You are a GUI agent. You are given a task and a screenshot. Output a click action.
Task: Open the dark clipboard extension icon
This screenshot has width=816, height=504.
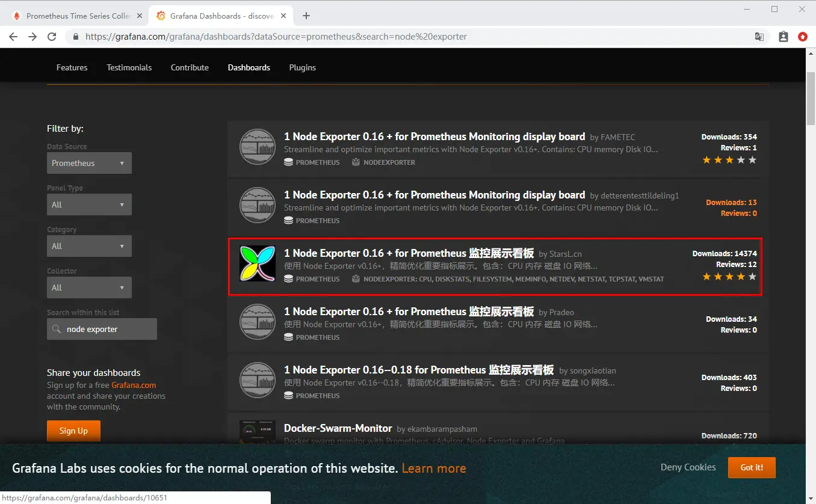[x=783, y=37]
